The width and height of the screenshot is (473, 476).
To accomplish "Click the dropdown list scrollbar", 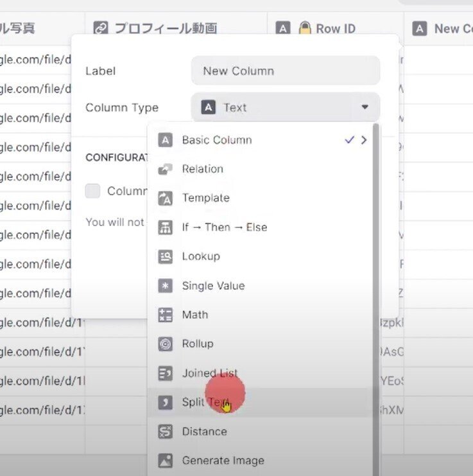I will click(375, 299).
